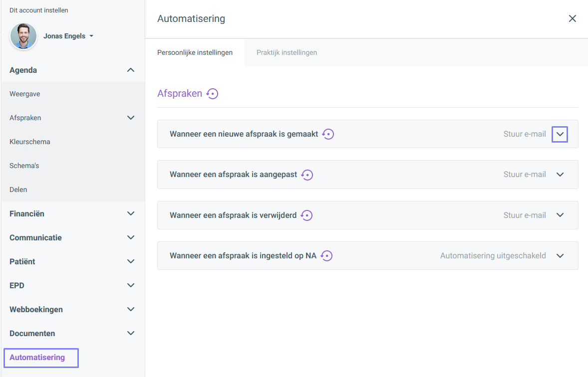
Task: Click Jonas Engels' profile avatar
Action: pyautogui.click(x=23, y=36)
